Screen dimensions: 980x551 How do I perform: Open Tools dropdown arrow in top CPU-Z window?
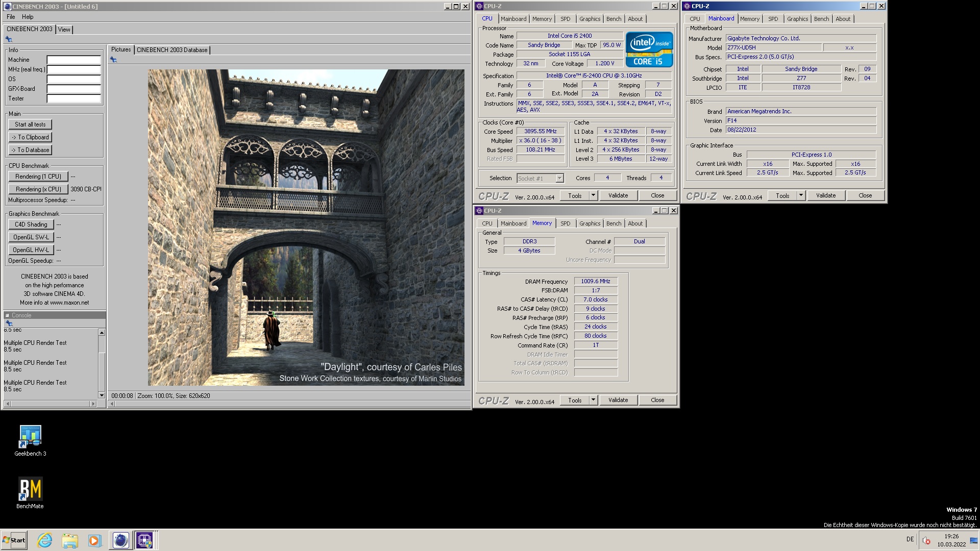click(x=593, y=195)
